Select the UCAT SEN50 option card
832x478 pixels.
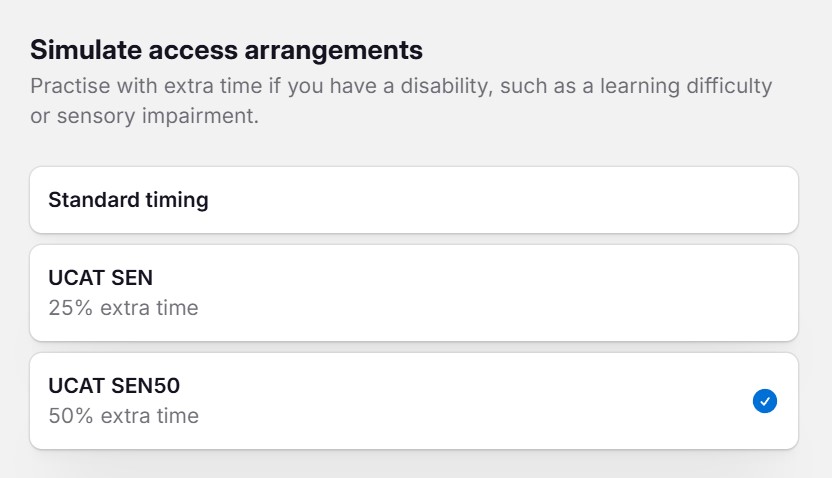coord(414,400)
